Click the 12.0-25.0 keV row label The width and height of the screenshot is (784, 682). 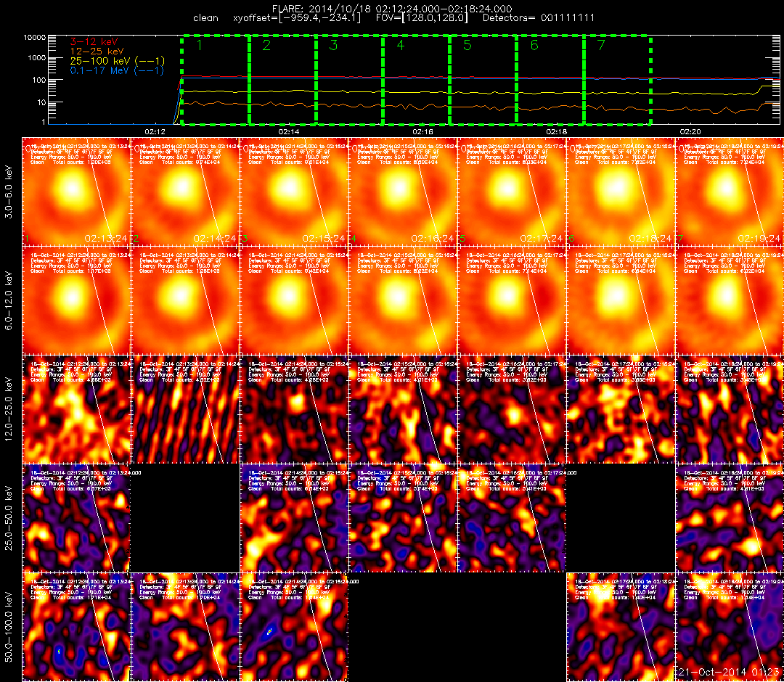pos(9,409)
